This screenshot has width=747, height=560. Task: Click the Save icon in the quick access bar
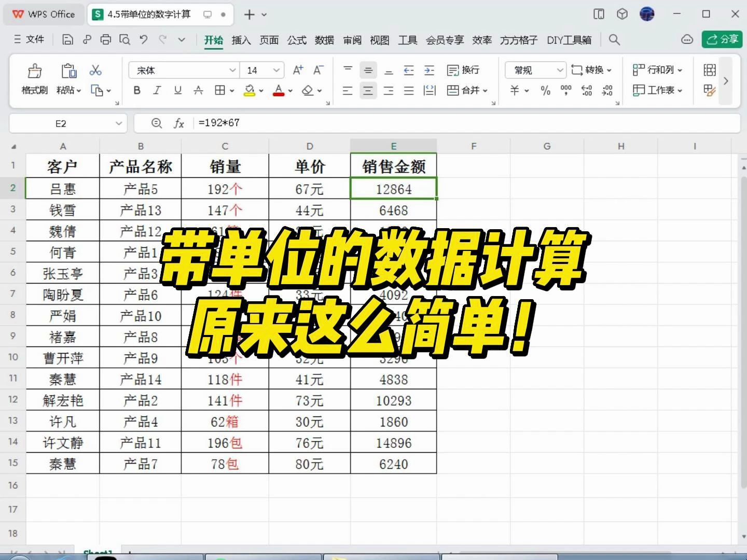coord(67,39)
